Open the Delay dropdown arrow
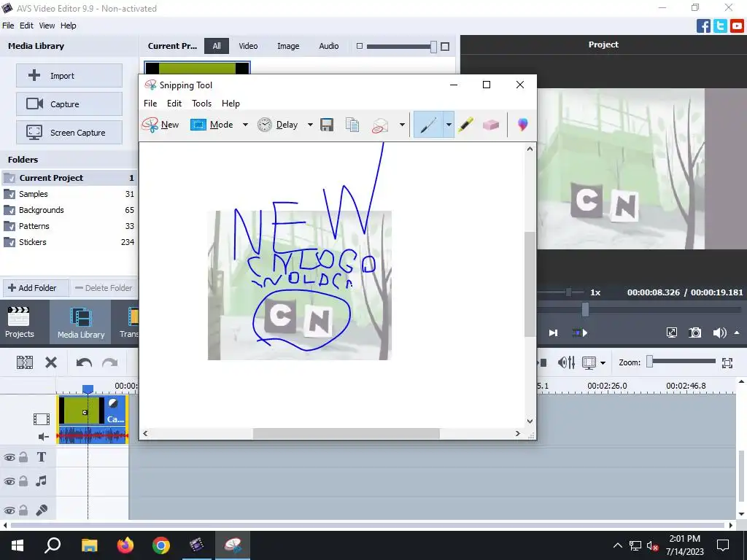The image size is (747, 560). tap(310, 125)
